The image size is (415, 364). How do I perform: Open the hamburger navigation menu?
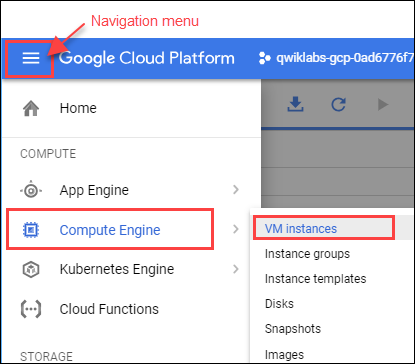point(31,58)
